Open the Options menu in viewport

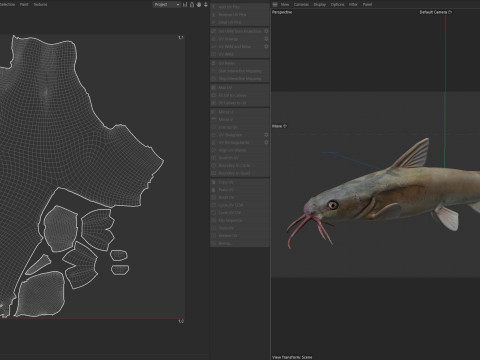click(x=337, y=4)
